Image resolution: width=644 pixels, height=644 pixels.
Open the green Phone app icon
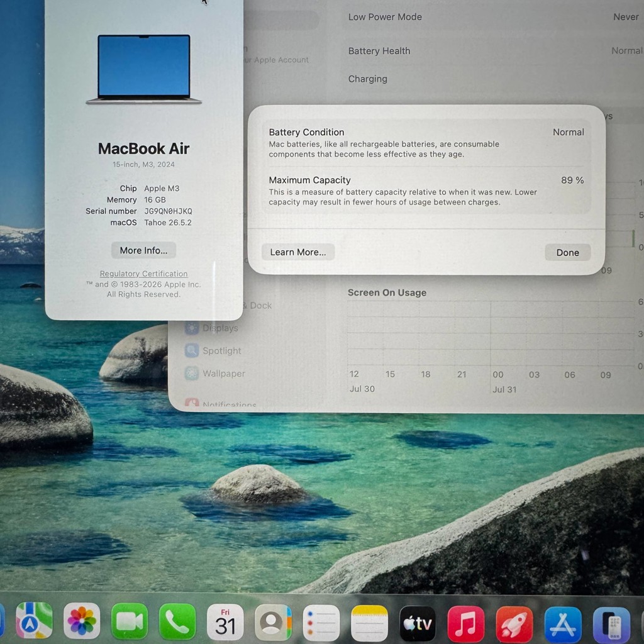177,622
